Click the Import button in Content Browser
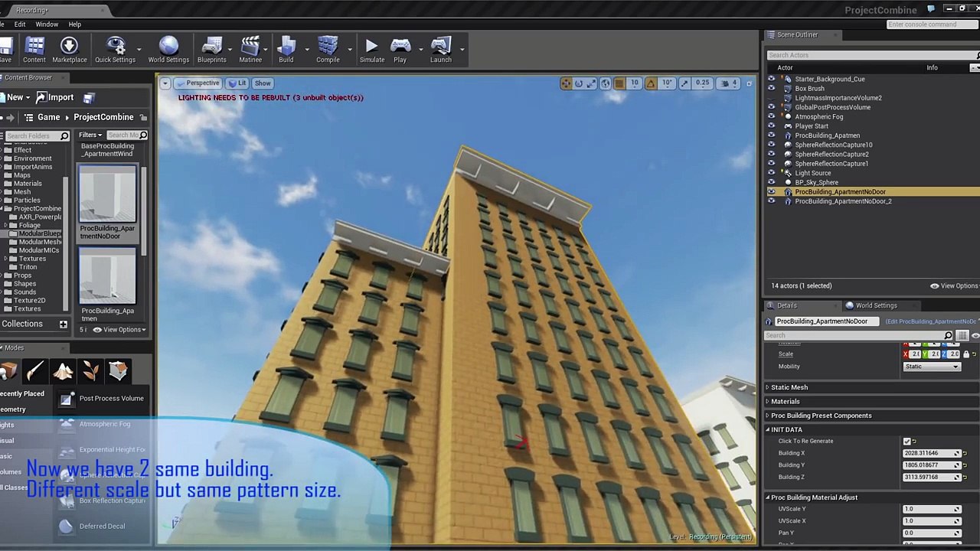 pyautogui.click(x=55, y=98)
